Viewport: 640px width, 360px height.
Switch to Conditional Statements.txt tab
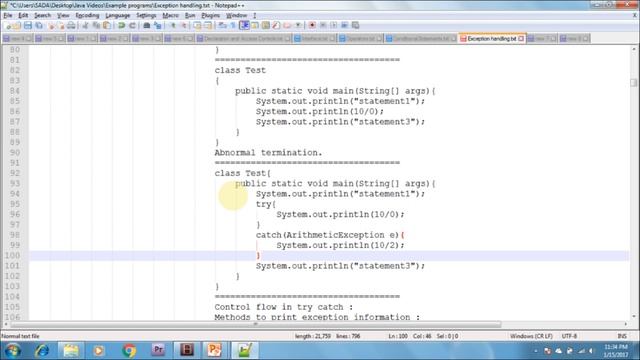coord(421,38)
